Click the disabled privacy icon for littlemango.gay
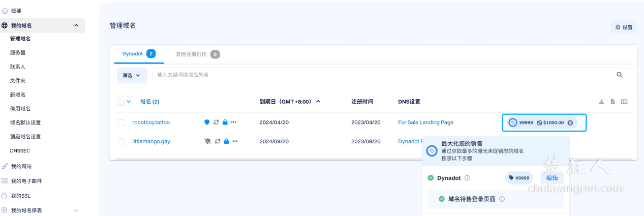The width and height of the screenshot is (644, 216). pos(207,141)
